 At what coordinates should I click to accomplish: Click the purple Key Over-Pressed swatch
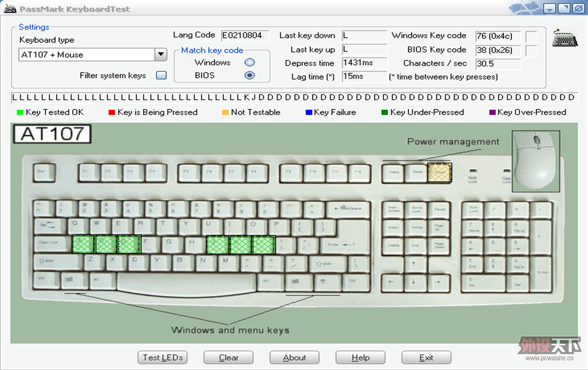(x=493, y=112)
